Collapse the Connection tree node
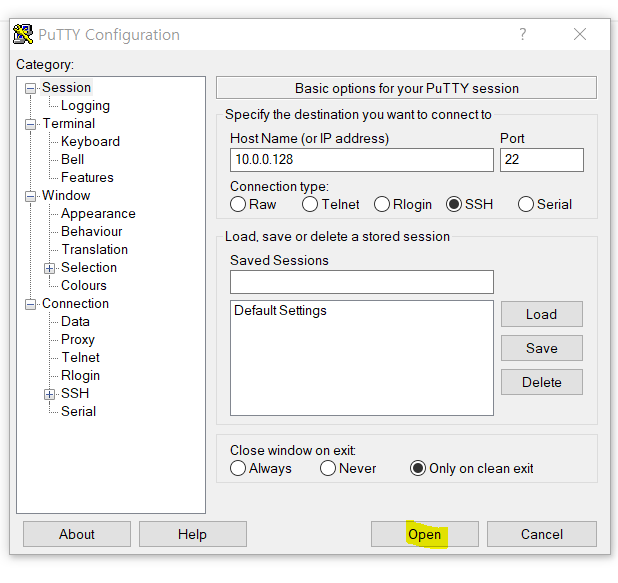The height and width of the screenshot is (583, 618). [x=30, y=304]
